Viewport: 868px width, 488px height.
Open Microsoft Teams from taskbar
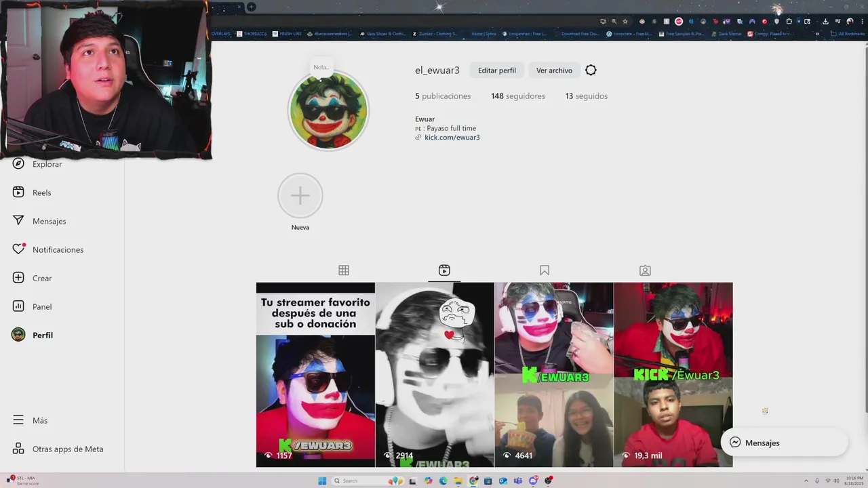(517, 481)
